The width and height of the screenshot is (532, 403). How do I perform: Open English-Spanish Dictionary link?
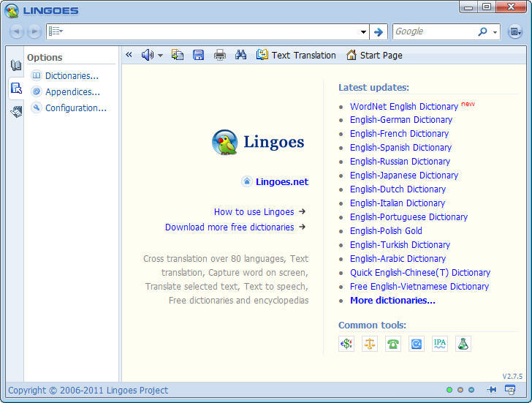pos(400,148)
